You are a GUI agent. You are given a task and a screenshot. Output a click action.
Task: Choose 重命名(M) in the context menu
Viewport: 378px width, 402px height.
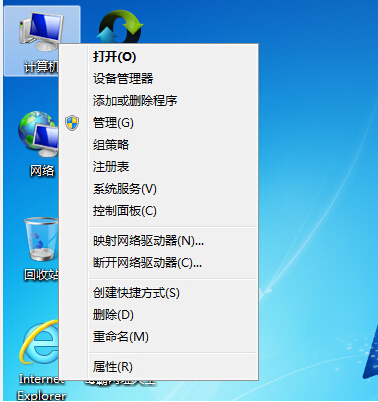pyautogui.click(x=158, y=337)
